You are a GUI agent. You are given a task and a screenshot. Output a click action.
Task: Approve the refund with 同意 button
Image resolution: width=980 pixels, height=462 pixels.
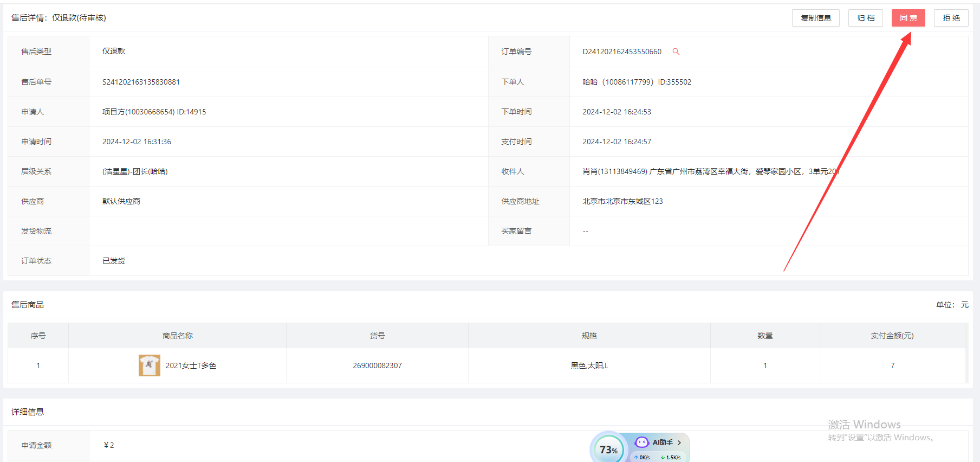[x=908, y=18]
